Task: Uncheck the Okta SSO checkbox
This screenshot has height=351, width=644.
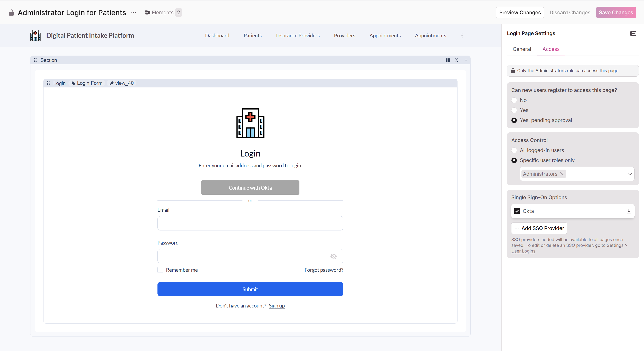Action: tap(517, 211)
